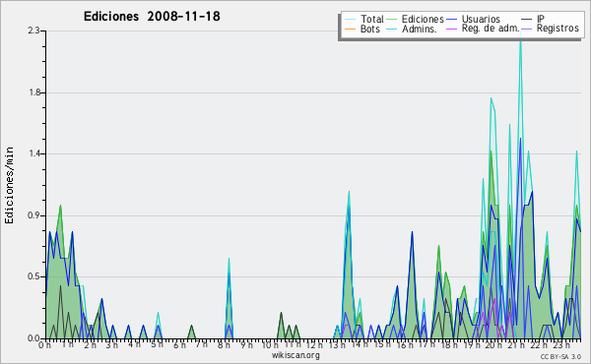Click the 'CC BY-SA 3.0' license text
Viewport: 591px width, 364px height.
coord(560,356)
